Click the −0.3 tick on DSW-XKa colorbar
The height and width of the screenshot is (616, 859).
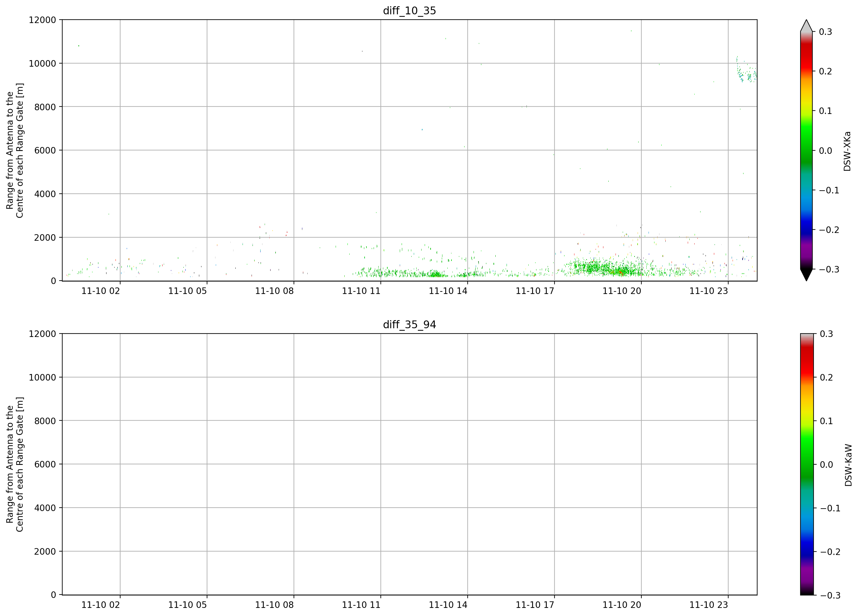pyautogui.click(x=829, y=269)
